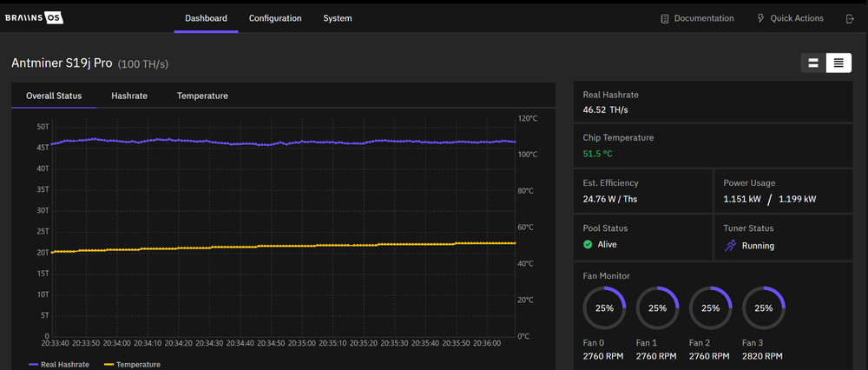This screenshot has height=370, width=868.
Task: Click the 1.151 kW power value
Action: 742,199
